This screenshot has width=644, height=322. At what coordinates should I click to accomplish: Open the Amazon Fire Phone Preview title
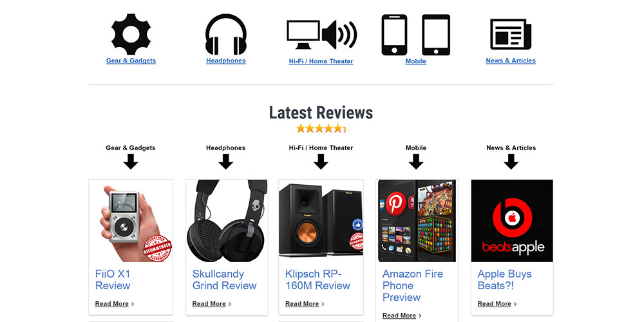pyautogui.click(x=413, y=285)
